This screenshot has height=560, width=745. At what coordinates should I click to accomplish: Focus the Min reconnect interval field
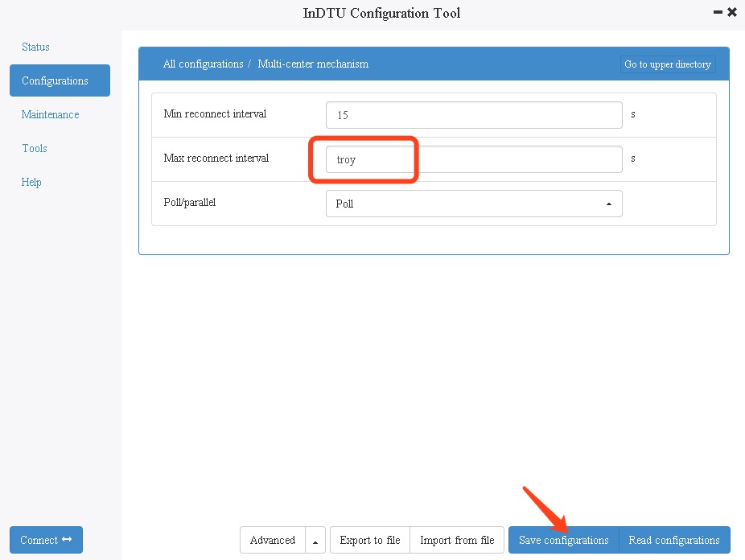pos(474,115)
